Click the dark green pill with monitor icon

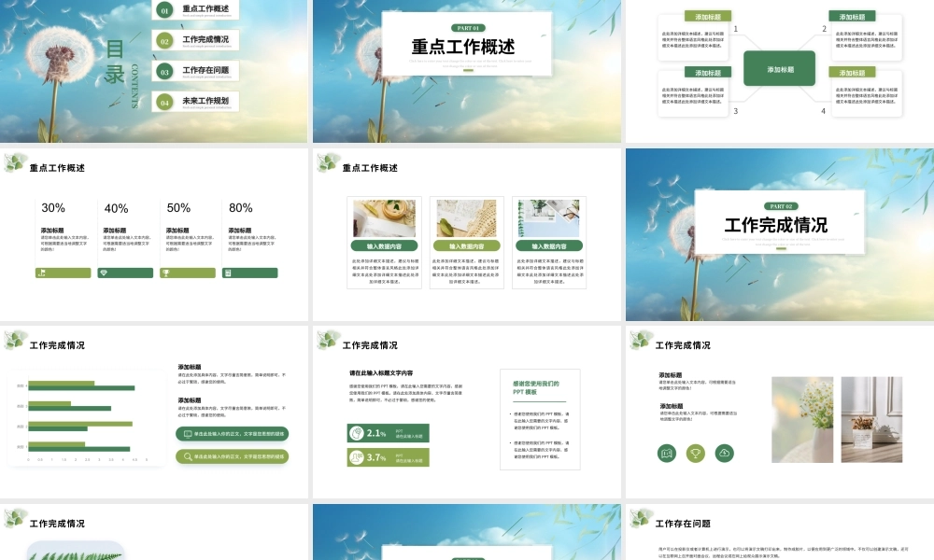233,434
